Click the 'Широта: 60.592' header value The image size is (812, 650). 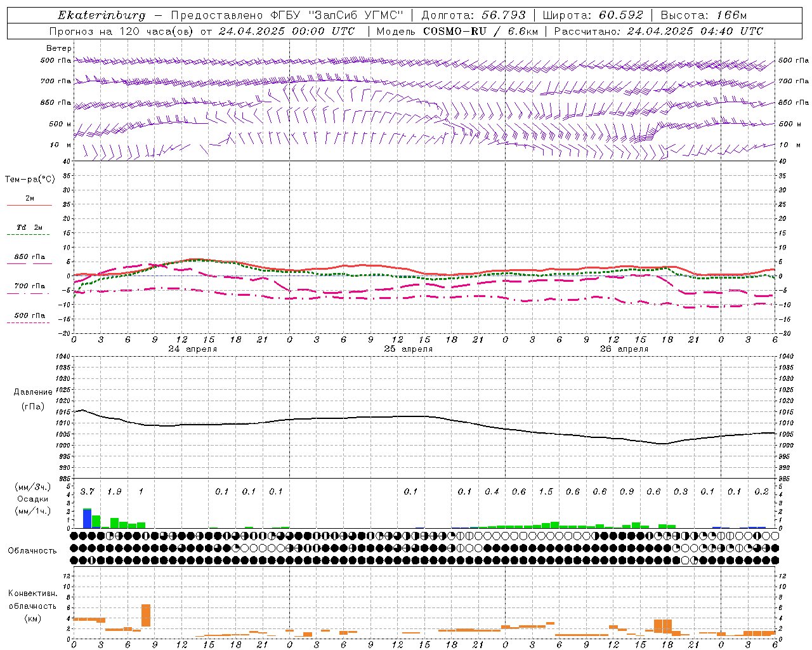point(593,15)
